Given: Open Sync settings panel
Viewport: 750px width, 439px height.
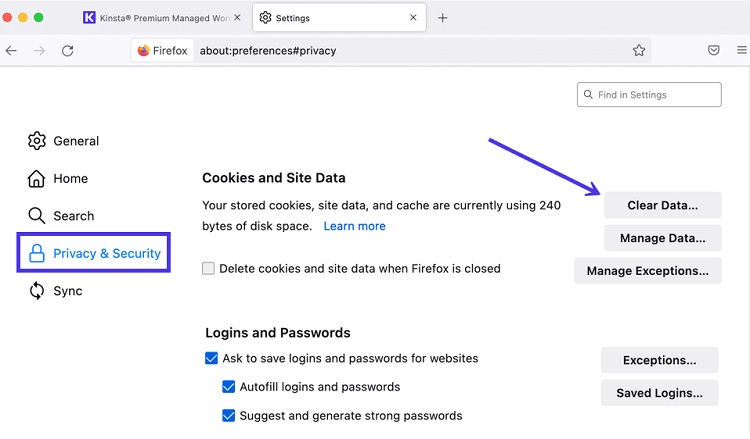Looking at the screenshot, I should coord(55,291).
